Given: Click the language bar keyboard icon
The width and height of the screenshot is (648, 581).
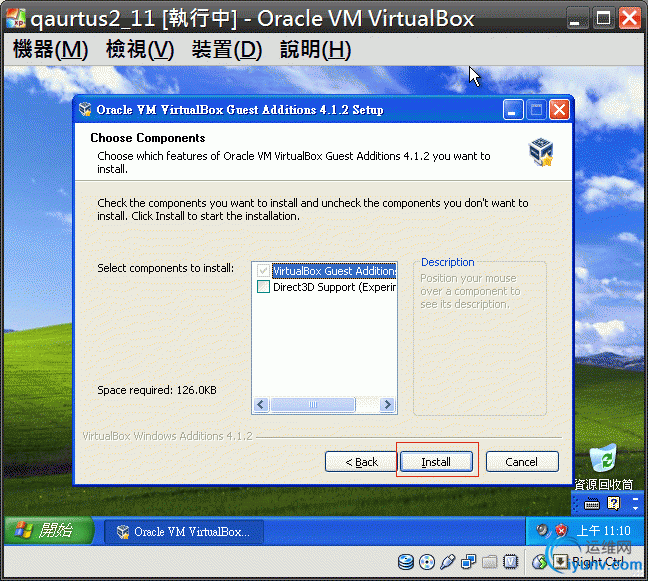Looking at the screenshot, I should tap(592, 504).
